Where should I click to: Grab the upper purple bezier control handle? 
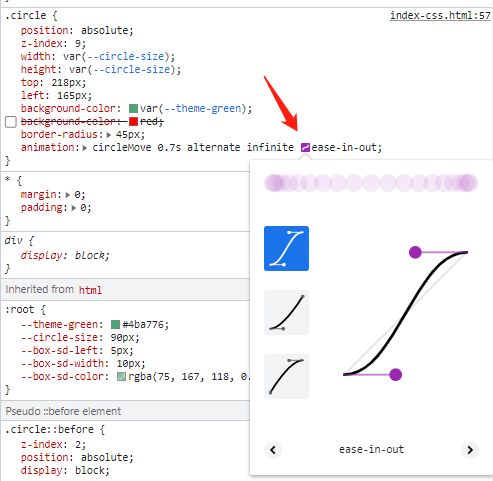(x=415, y=252)
